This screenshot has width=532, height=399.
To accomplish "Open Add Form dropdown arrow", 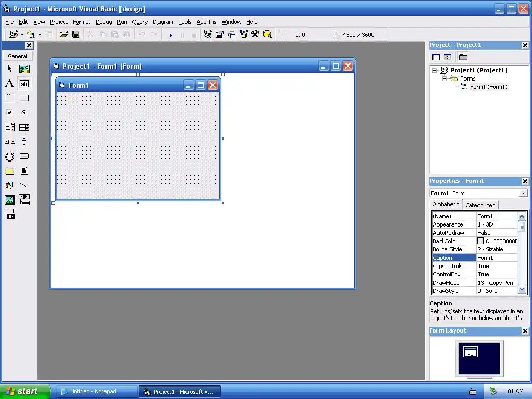I will click(x=39, y=35).
